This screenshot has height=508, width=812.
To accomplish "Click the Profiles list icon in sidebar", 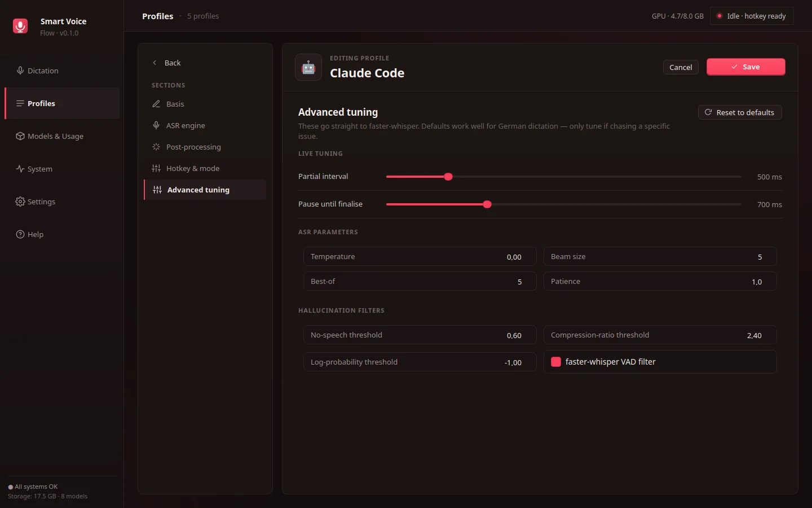I will tap(20, 103).
